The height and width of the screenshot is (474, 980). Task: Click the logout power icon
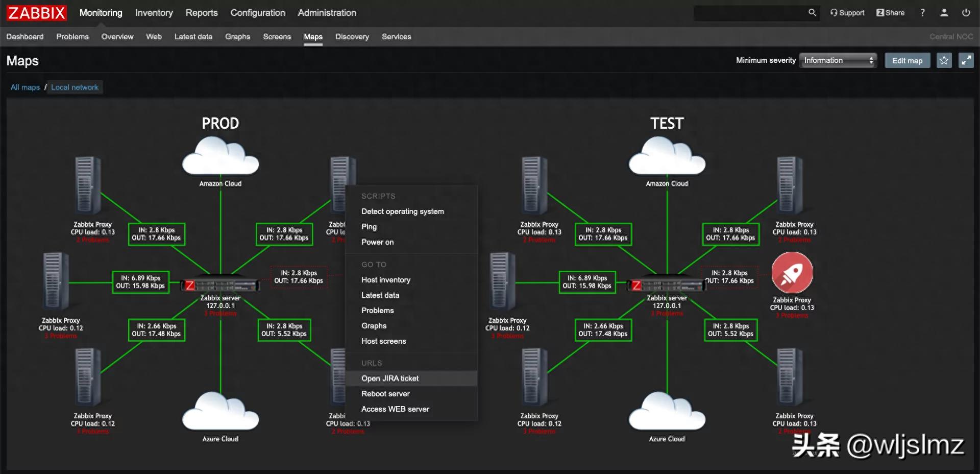(966, 13)
